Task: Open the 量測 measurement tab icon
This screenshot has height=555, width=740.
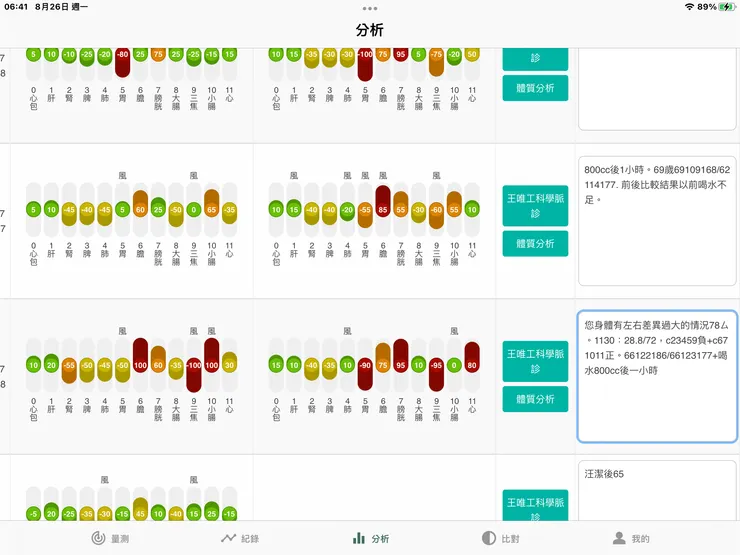Action: point(98,538)
